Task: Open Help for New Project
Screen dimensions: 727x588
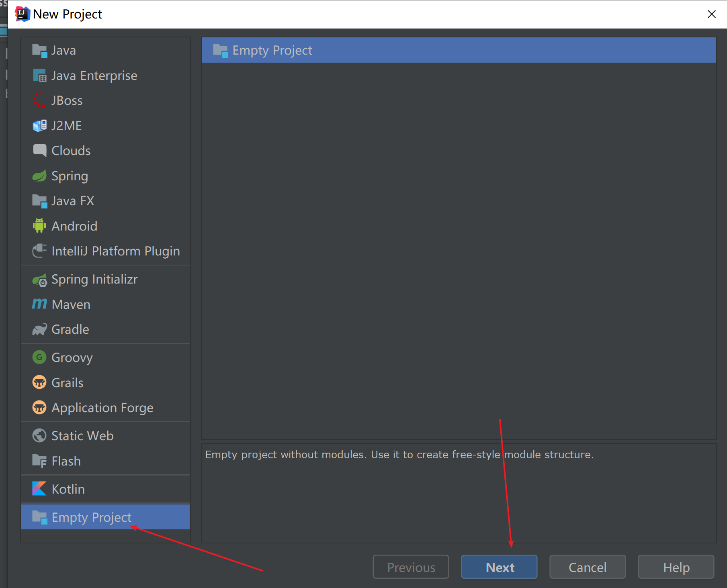Action: [676, 567]
